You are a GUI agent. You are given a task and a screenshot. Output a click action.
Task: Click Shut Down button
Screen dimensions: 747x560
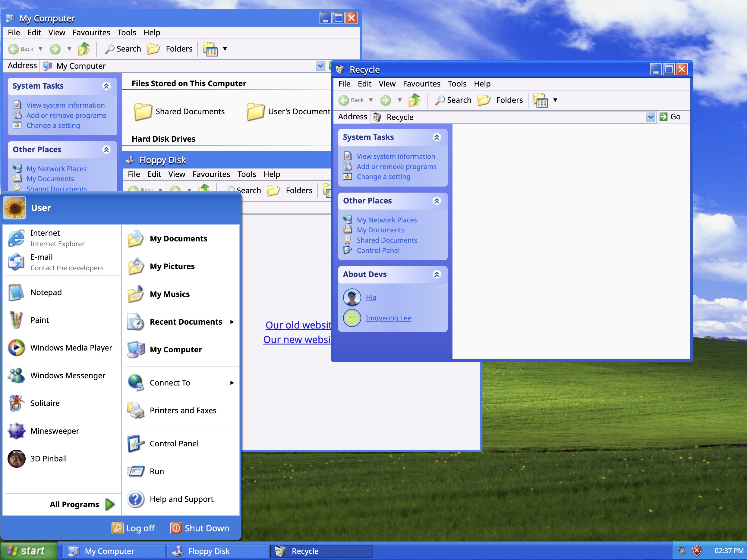pyautogui.click(x=200, y=528)
